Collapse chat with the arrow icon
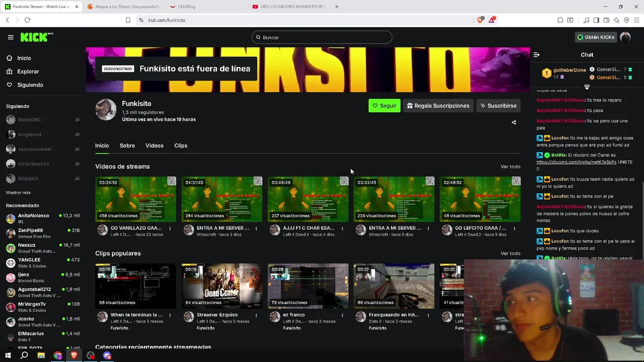This screenshot has width=644, height=362. (536, 55)
